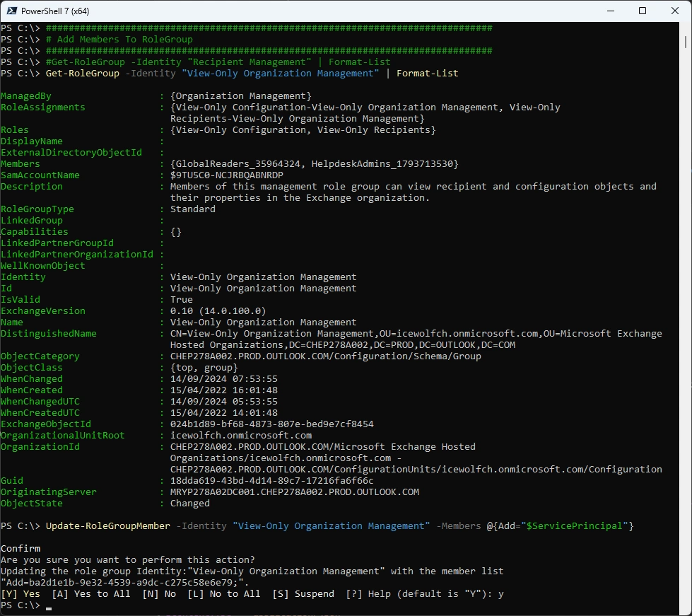Click the "[Y] Yes" confirmation option

click(x=20, y=594)
